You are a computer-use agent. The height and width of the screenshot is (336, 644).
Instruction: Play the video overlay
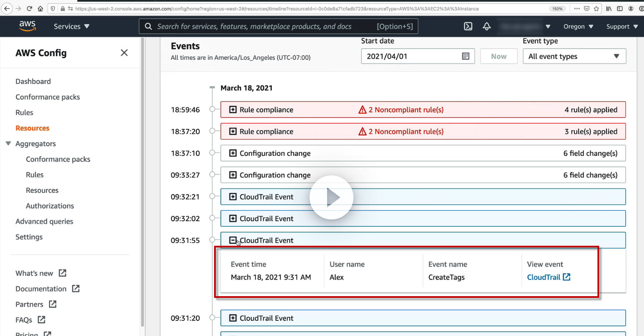coord(331,197)
